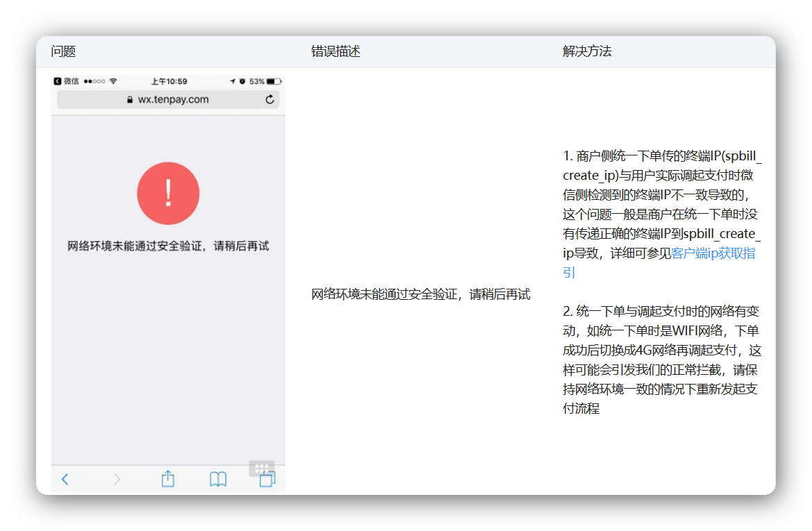Click the 解决方法 column header

click(587, 52)
